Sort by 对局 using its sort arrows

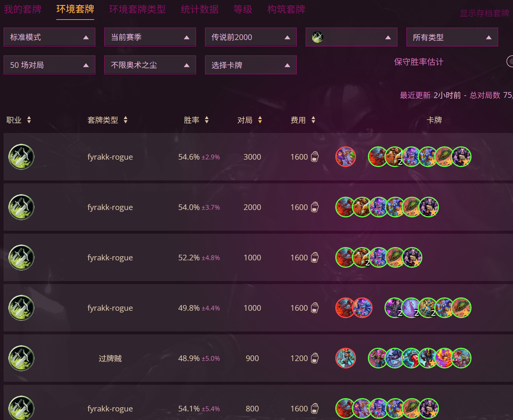click(260, 120)
